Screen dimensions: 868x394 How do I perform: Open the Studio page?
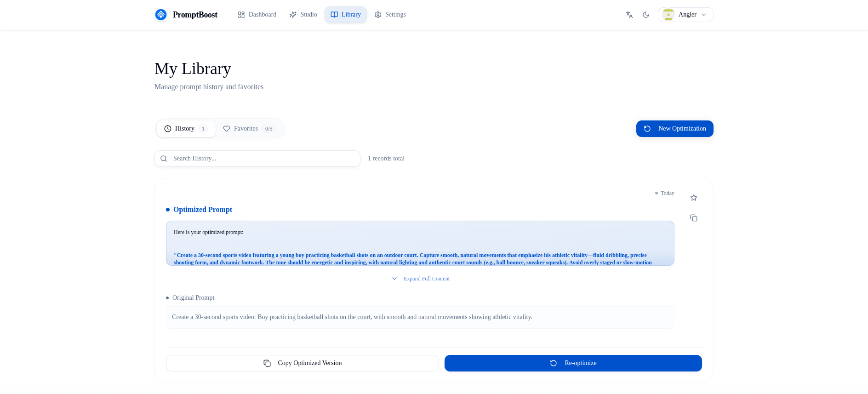click(x=303, y=15)
